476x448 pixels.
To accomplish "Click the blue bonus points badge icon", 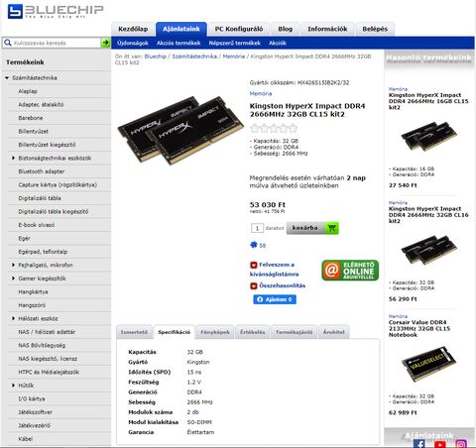I will tap(254, 245).
